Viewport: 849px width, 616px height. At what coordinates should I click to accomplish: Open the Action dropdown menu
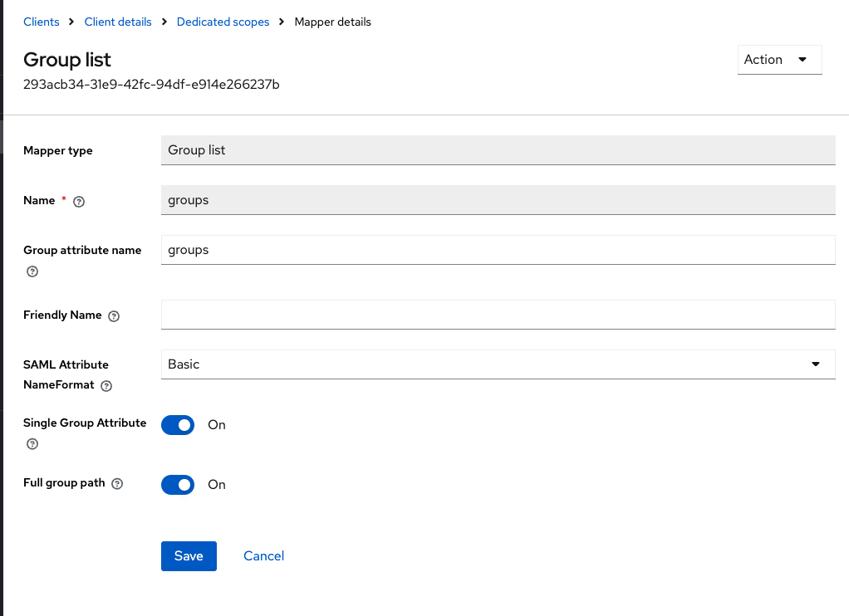coord(778,59)
